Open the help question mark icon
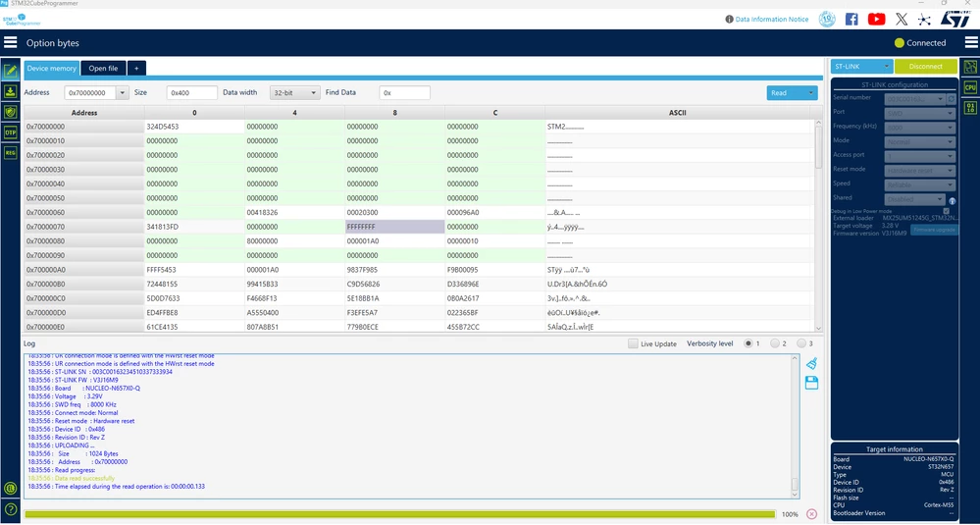980x525 pixels. pyautogui.click(x=10, y=508)
